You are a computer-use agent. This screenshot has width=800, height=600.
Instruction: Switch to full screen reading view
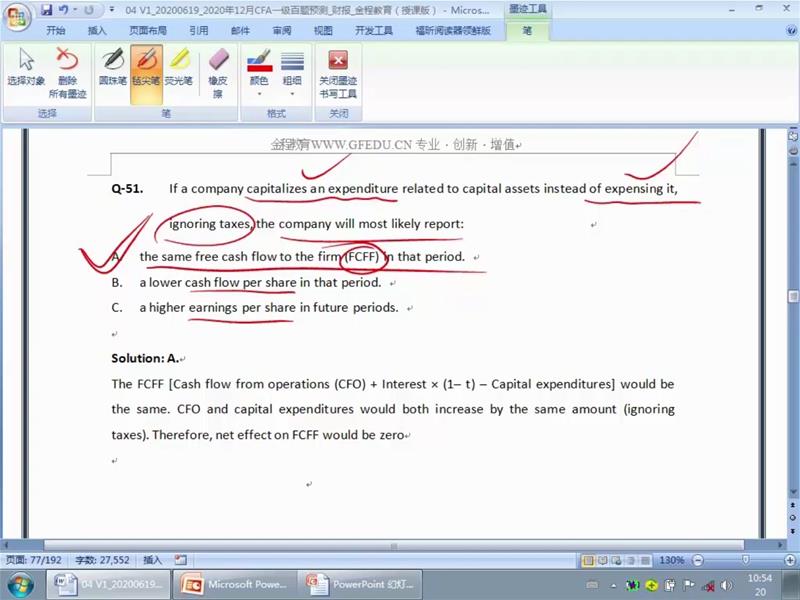[x=603, y=561]
